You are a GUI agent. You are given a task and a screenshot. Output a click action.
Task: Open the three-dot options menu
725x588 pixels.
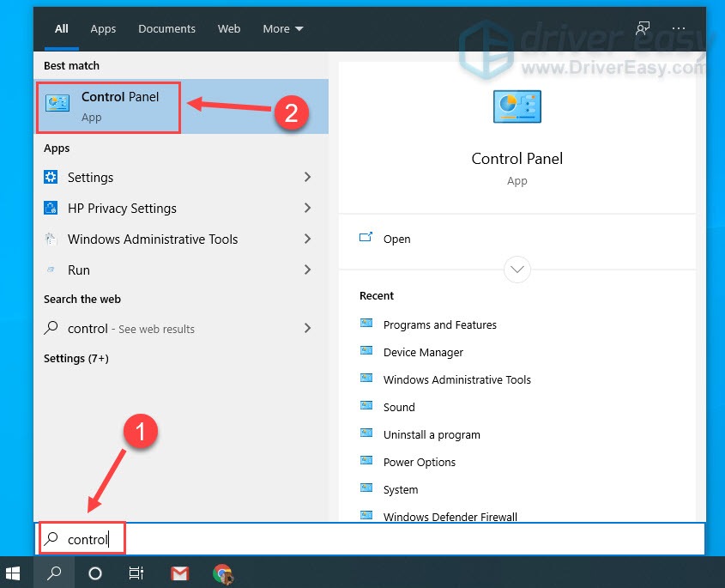click(679, 28)
